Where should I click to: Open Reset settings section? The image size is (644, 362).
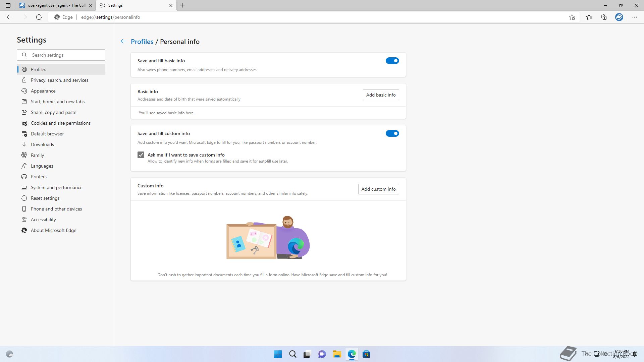coord(61,198)
